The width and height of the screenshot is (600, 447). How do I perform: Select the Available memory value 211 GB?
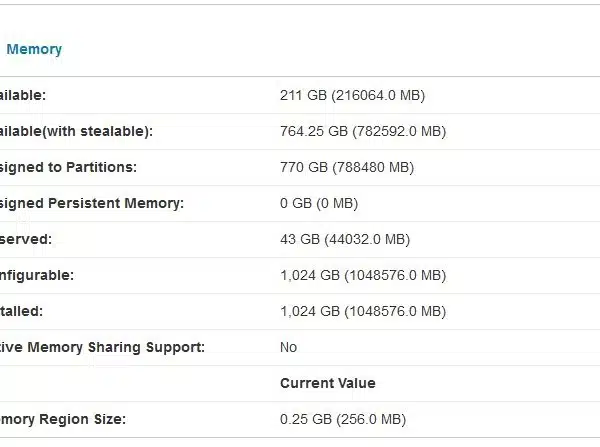[352, 95]
